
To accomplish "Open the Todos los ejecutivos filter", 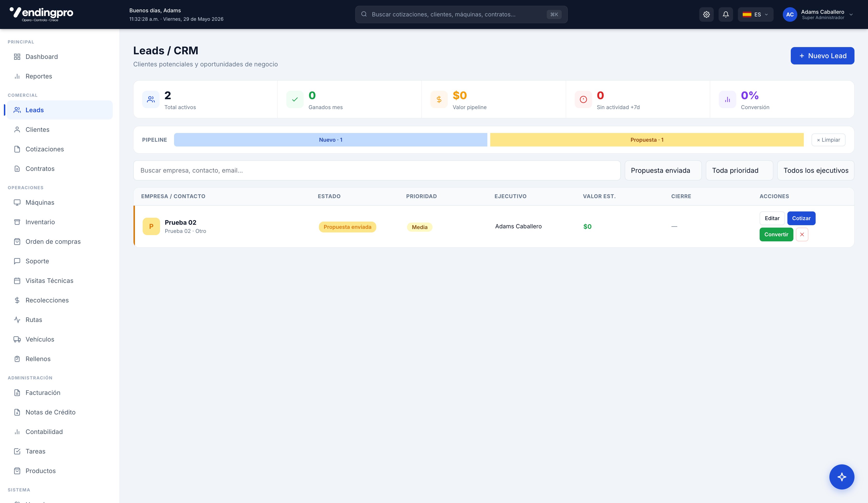I will click(816, 171).
